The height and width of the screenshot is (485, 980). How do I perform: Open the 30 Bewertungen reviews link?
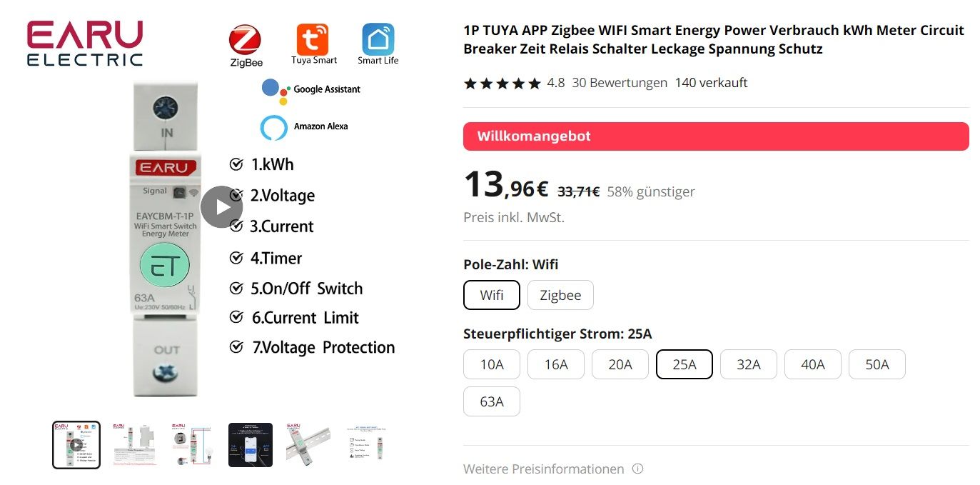pyautogui.click(x=620, y=83)
